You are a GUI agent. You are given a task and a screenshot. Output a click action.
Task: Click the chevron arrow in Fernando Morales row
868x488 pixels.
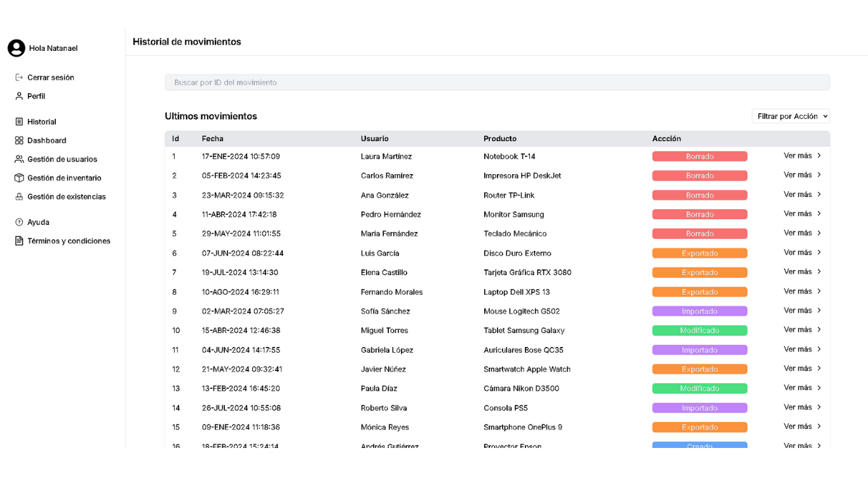point(819,291)
